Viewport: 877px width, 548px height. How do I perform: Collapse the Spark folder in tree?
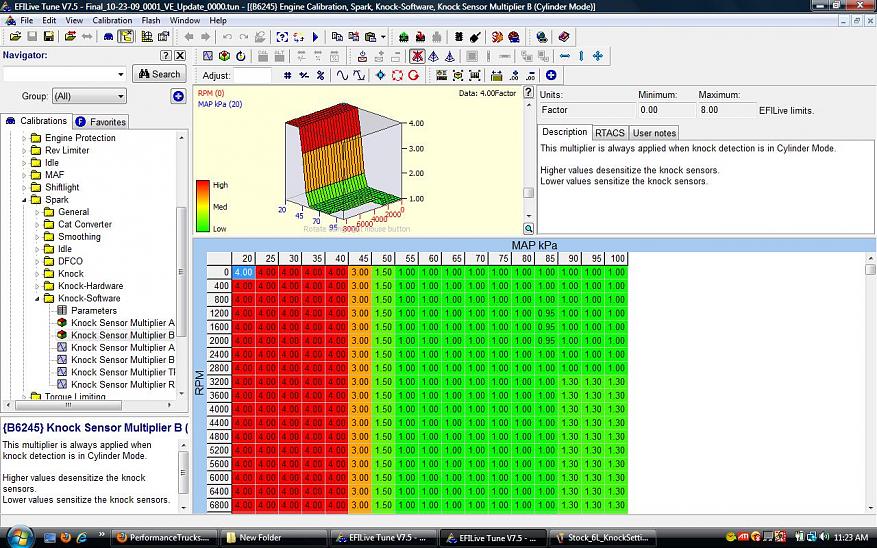tap(23, 200)
